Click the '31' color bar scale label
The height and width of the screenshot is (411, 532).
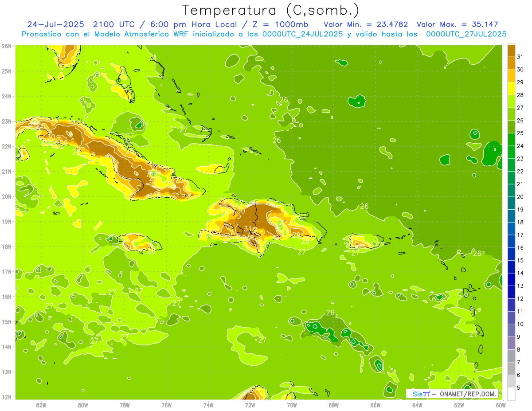520,57
